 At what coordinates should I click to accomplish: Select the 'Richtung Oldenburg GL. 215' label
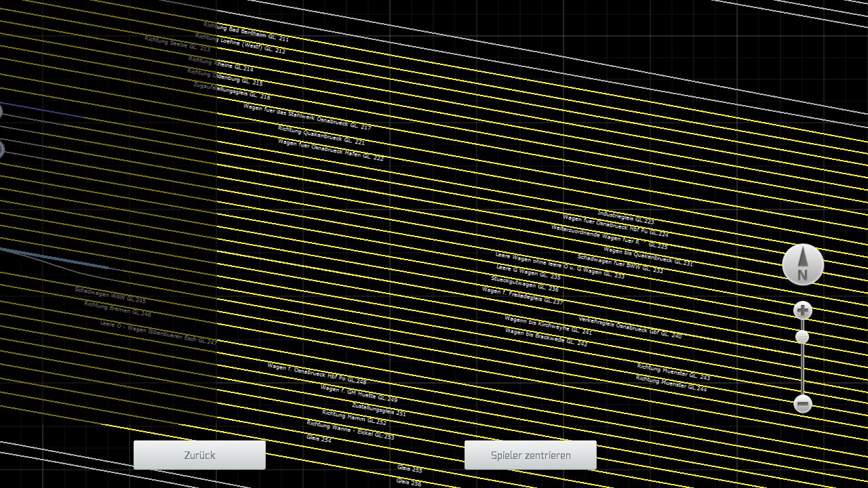[x=225, y=77]
